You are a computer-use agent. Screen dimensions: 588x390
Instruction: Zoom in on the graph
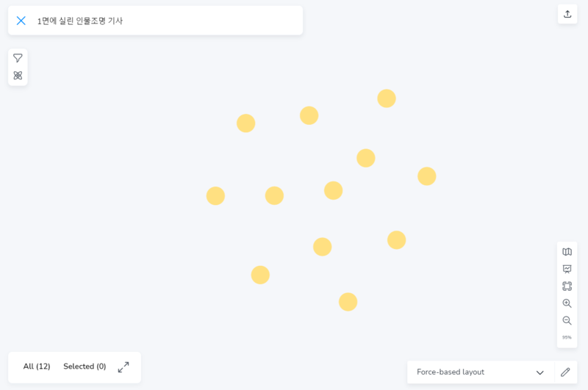(567, 303)
